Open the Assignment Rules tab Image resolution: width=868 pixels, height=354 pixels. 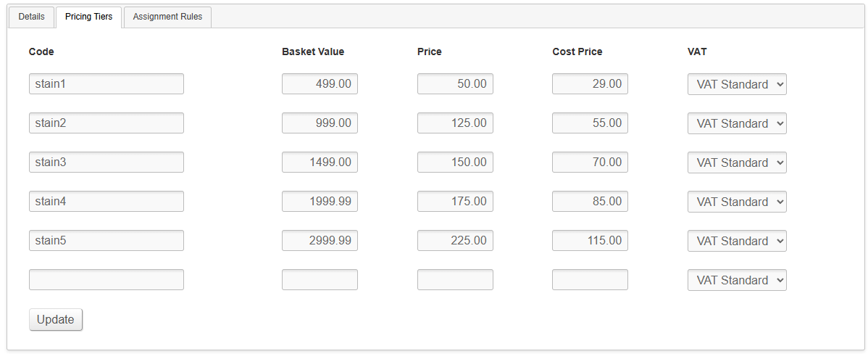[167, 17]
